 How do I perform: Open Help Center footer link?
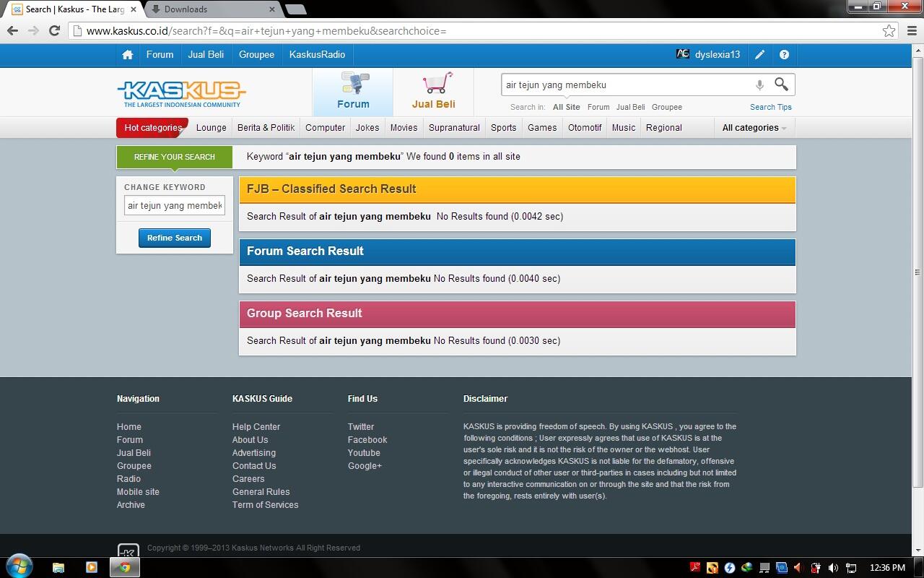pyautogui.click(x=256, y=427)
